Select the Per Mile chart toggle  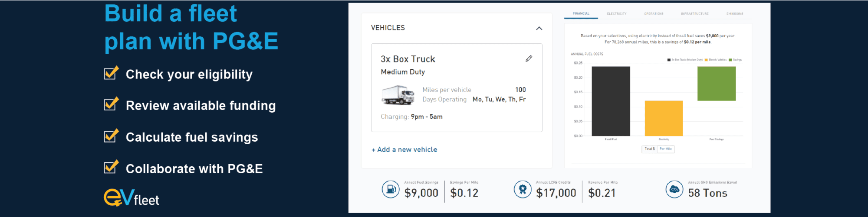[x=666, y=149]
